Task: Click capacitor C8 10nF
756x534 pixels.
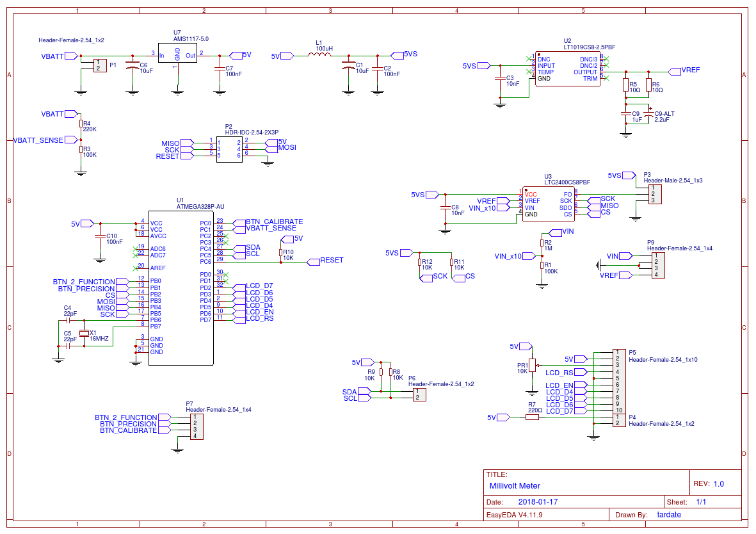Action: pyautogui.click(x=446, y=208)
